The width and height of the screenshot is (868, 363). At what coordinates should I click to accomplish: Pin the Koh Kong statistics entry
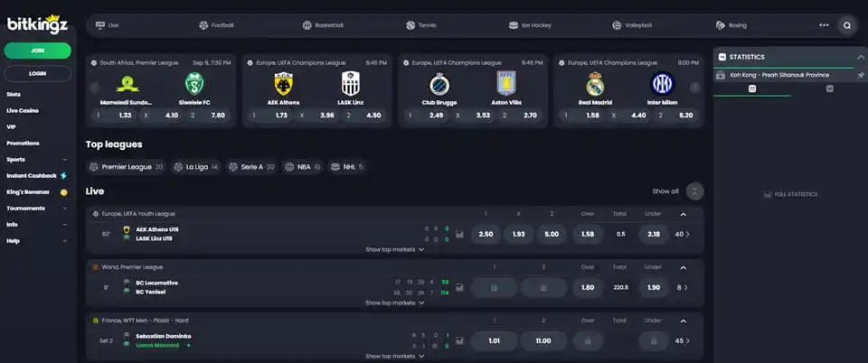click(860, 75)
